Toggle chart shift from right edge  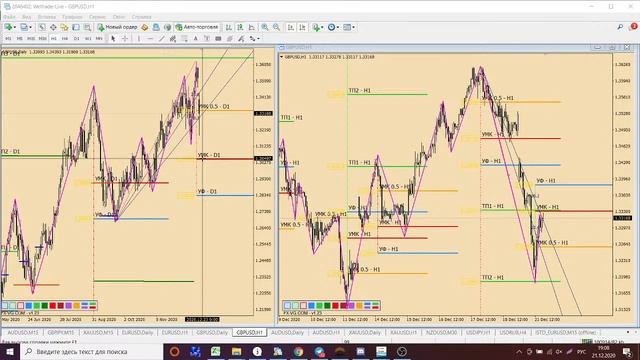tap(302, 27)
